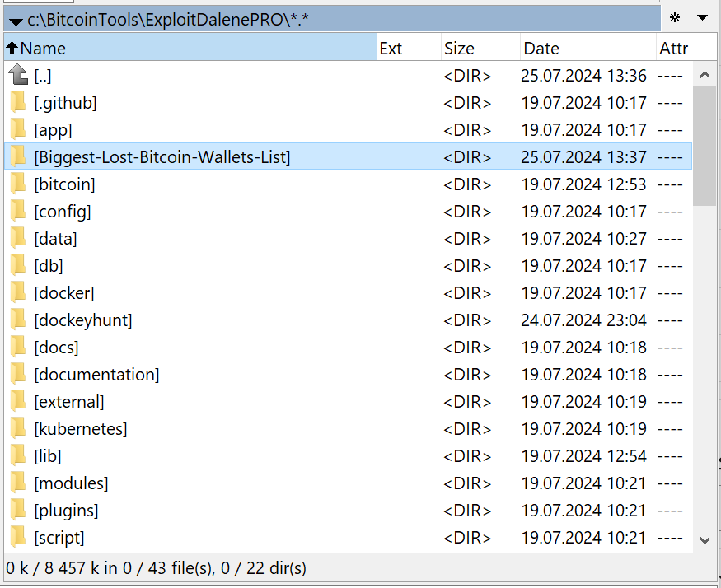Select the [Biggest-Lost-Bitcoin-Wallets-List] folder name

pyautogui.click(x=162, y=157)
